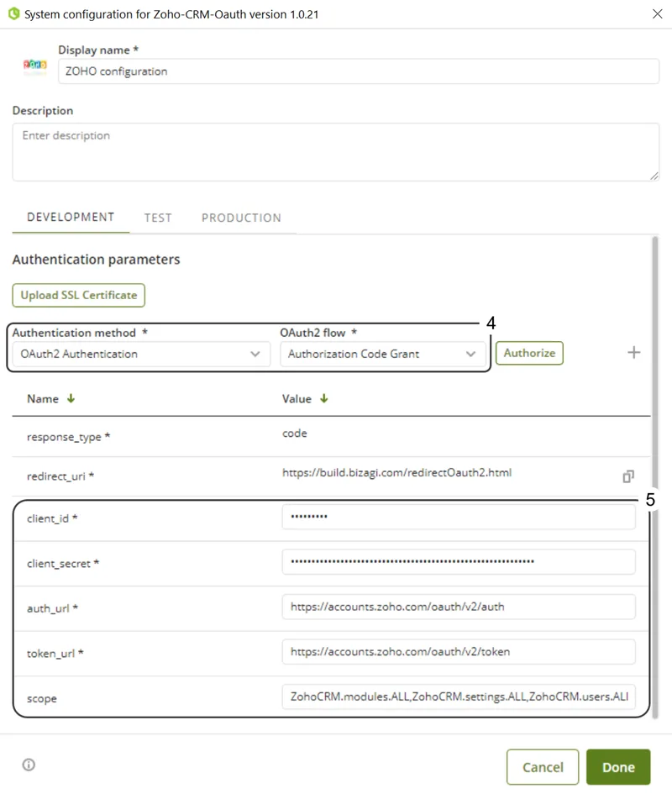The height and width of the screenshot is (799, 672).
Task: Focus the token_url value field
Action: (459, 651)
